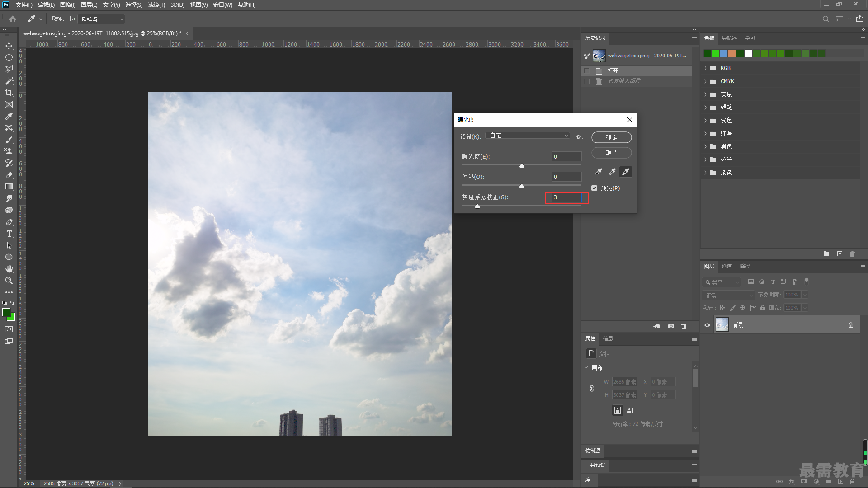
Task: Click the share icon at top right
Action: (x=859, y=19)
